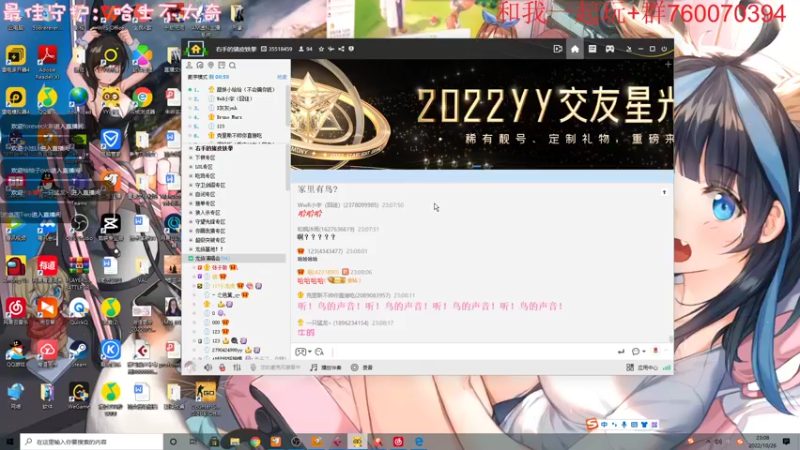Open the Steam desktop shortcut
The width and height of the screenshot is (800, 450).
pyautogui.click(x=79, y=353)
